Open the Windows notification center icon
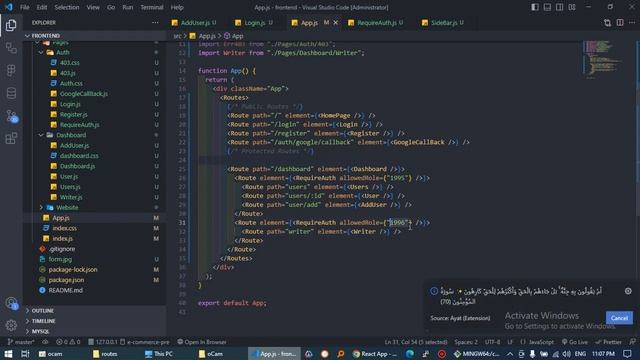640x360 pixels. point(628,354)
